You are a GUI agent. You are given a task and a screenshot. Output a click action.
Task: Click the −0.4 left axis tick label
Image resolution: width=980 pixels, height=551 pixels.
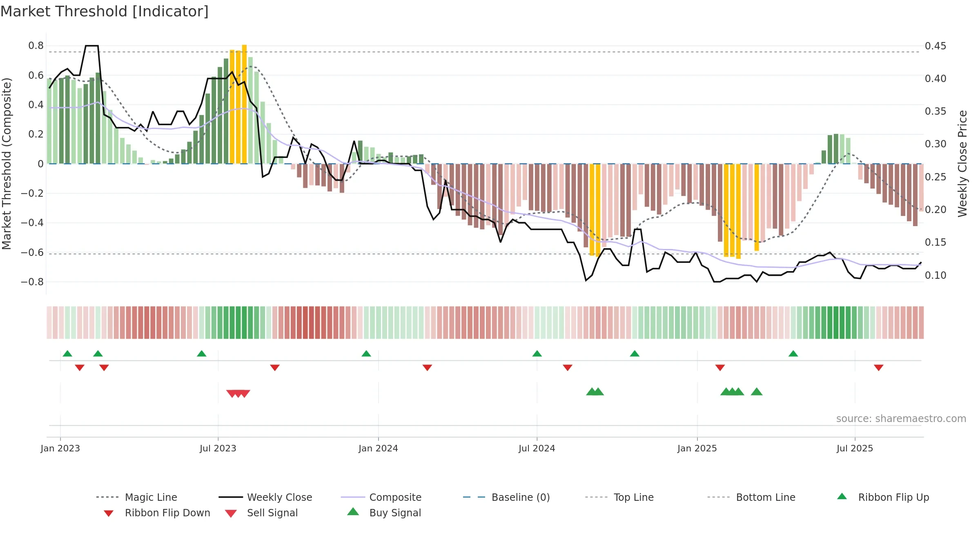click(x=32, y=223)
